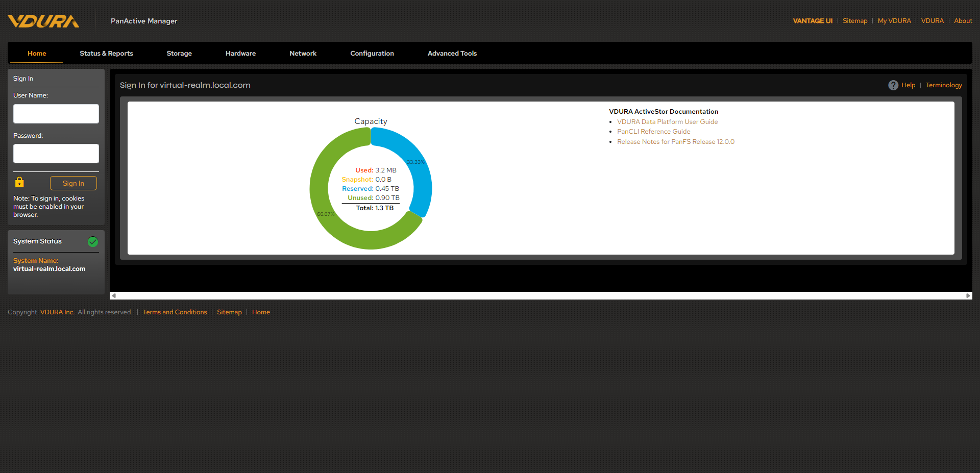The height and width of the screenshot is (473, 980).
Task: Click the VDURA logo
Action: (43, 21)
